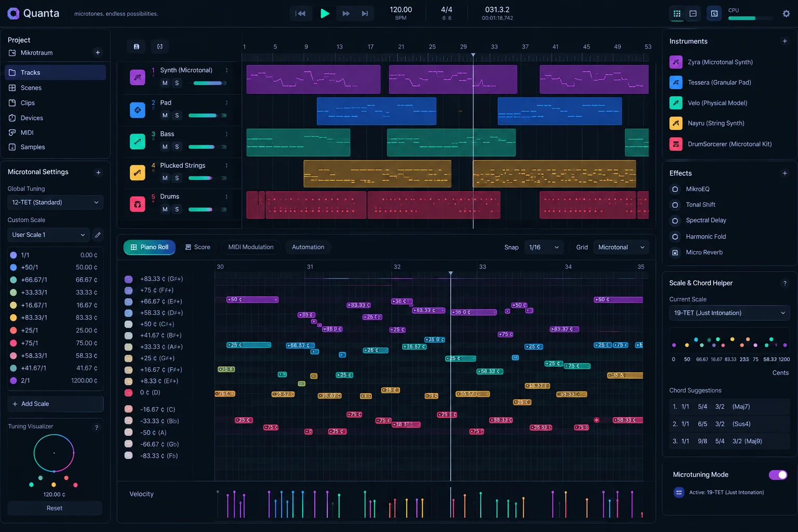Enable the MikroEQ effect
Screen dimensions: 798x532
pos(675,189)
